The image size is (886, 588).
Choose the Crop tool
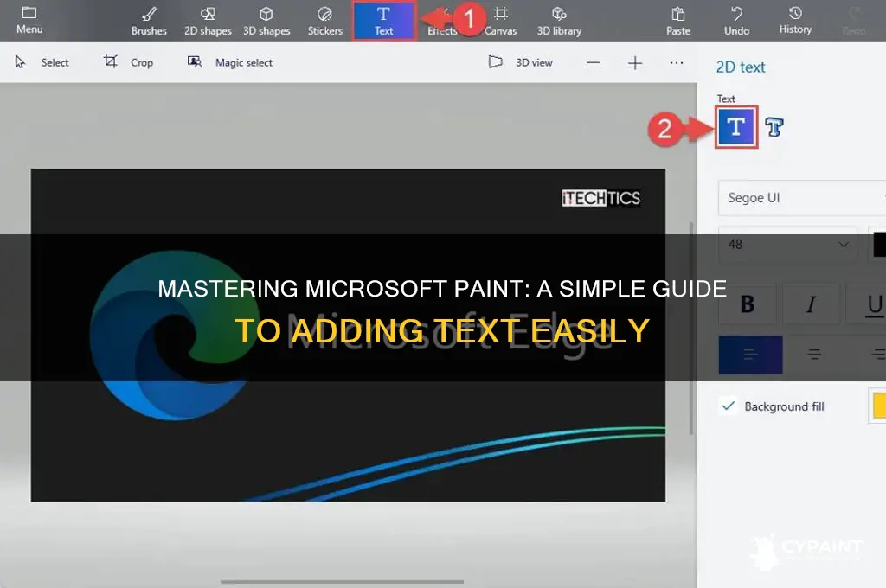(x=128, y=62)
